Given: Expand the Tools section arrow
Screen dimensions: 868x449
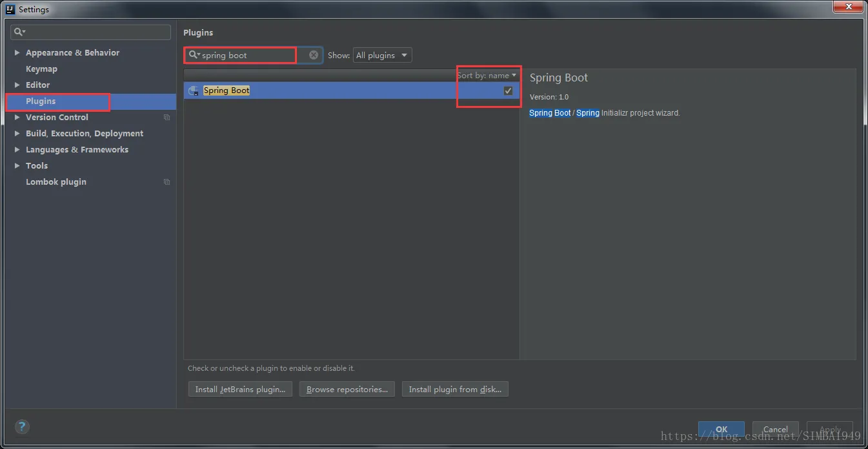Looking at the screenshot, I should point(17,166).
